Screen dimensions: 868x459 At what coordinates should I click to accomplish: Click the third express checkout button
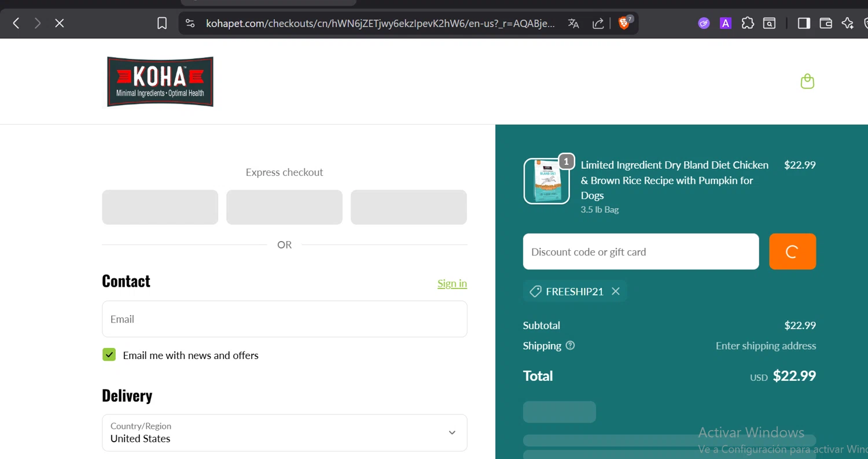pyautogui.click(x=409, y=207)
